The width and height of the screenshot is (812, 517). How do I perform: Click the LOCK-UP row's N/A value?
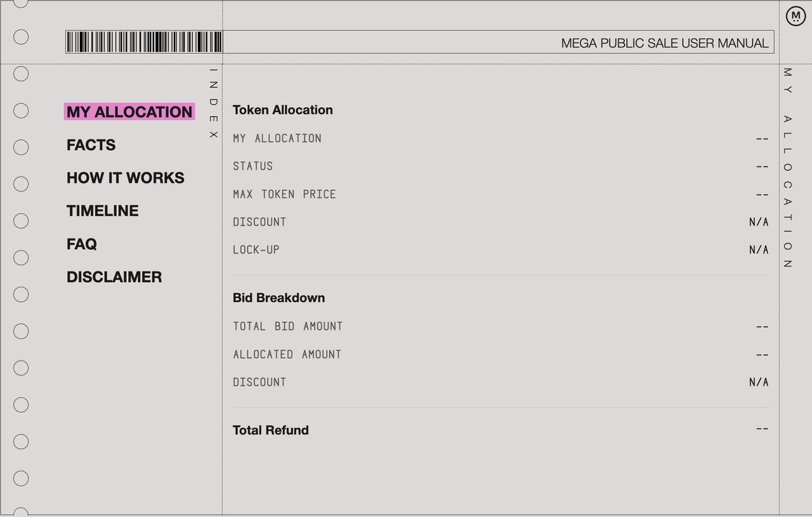pyautogui.click(x=758, y=250)
